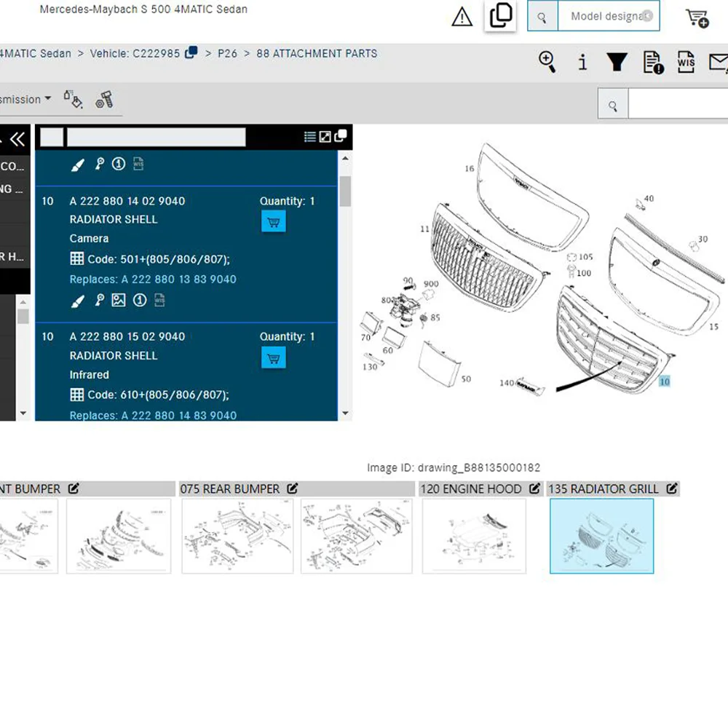
Task: Click code table icon for Code 610
Action: [77, 395]
